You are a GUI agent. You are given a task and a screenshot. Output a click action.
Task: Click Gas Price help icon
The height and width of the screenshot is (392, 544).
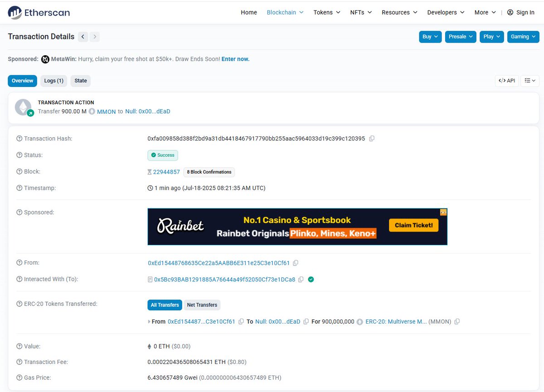click(19, 378)
